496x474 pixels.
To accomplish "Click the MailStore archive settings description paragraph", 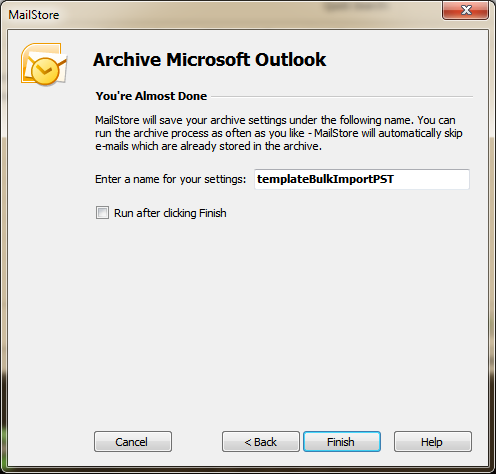I will (279, 133).
